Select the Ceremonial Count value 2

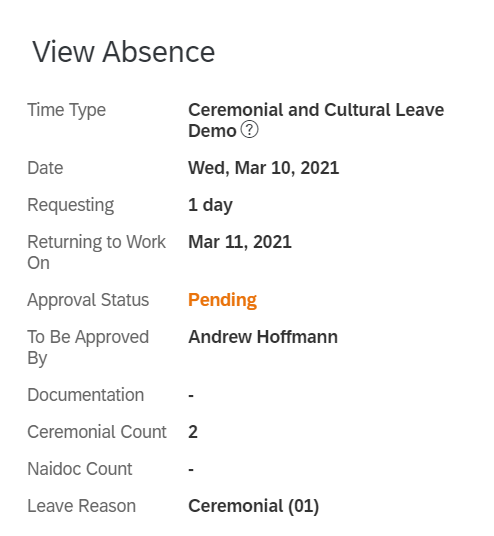click(193, 432)
